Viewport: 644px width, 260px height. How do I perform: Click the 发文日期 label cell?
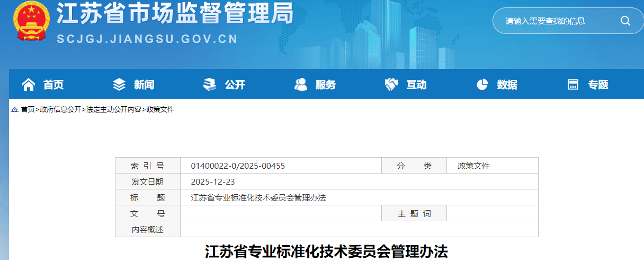(x=148, y=181)
